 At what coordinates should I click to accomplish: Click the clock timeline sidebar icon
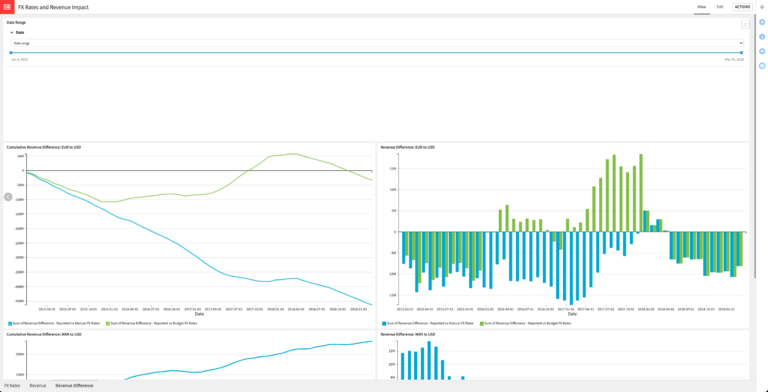tap(762, 66)
